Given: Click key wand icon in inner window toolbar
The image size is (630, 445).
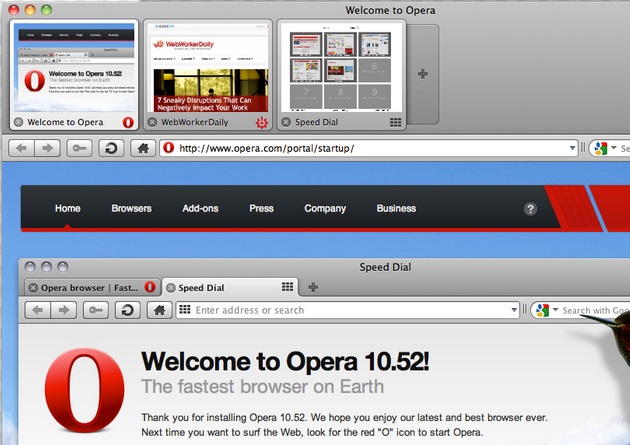Looking at the screenshot, I should [x=96, y=310].
